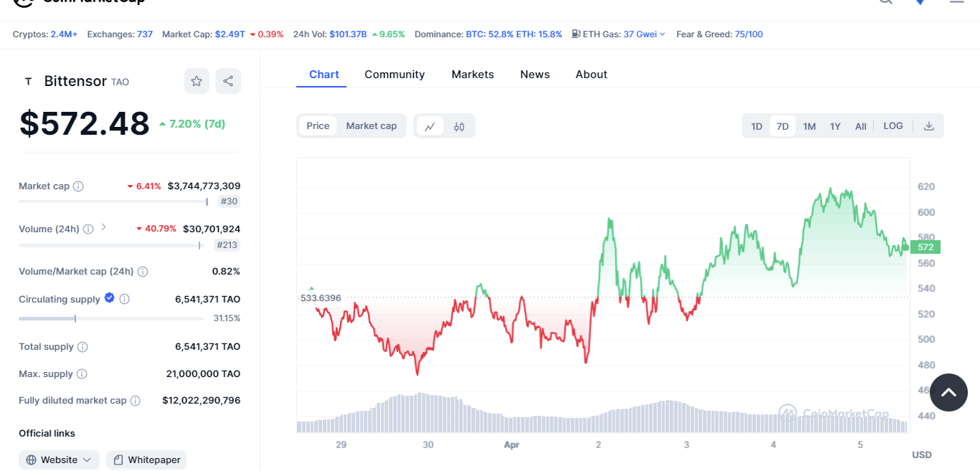This screenshot has height=471, width=980.
Task: Click the $572.48 price text
Action: click(85, 123)
